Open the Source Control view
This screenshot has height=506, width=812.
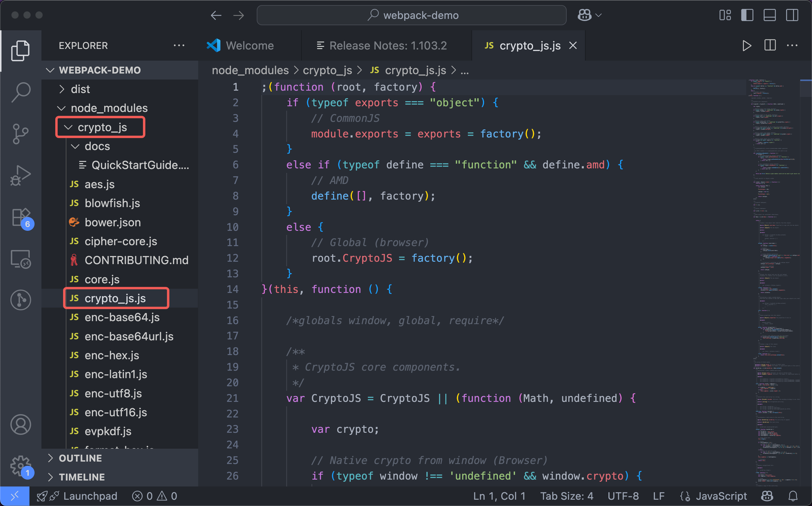[x=21, y=134]
